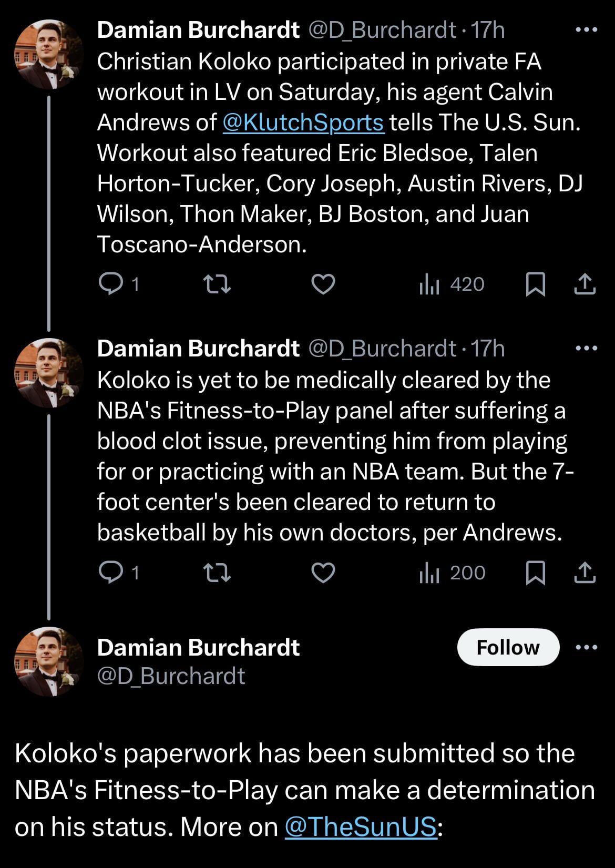Bookmark the first tweet in thread

pyautogui.click(x=536, y=284)
